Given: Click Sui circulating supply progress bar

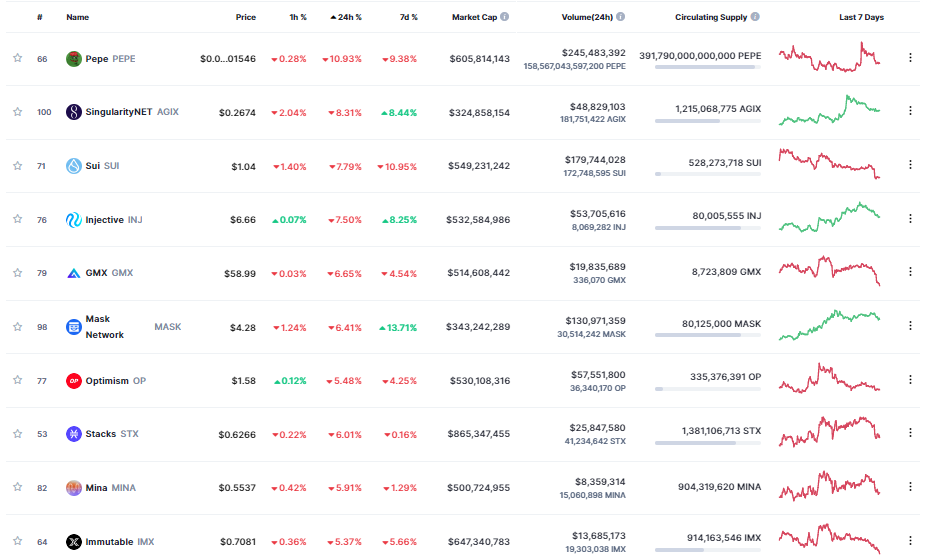Looking at the screenshot, I should (x=708, y=174).
